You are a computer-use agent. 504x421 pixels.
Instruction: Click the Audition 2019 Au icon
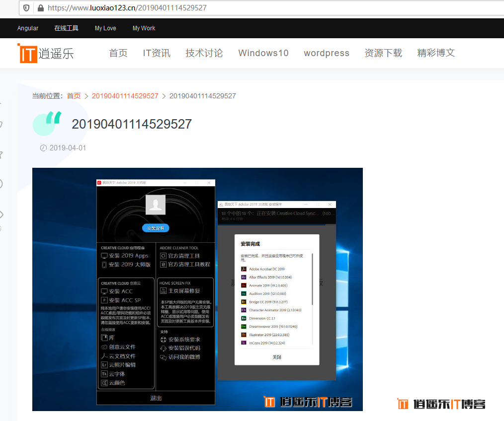pyautogui.click(x=244, y=293)
